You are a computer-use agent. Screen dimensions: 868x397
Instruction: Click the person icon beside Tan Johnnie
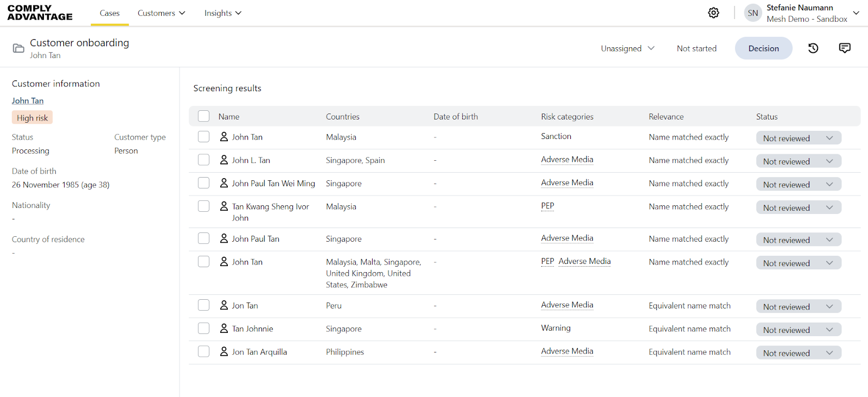[224, 329]
